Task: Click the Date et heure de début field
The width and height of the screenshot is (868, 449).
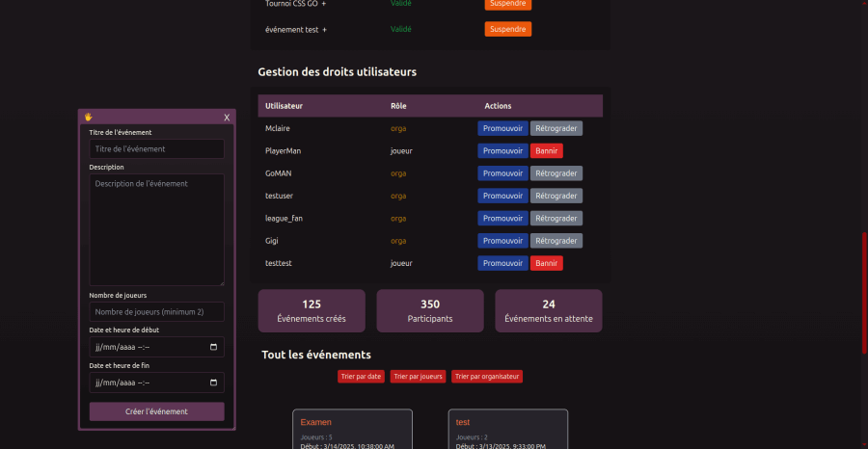Action: coord(156,347)
